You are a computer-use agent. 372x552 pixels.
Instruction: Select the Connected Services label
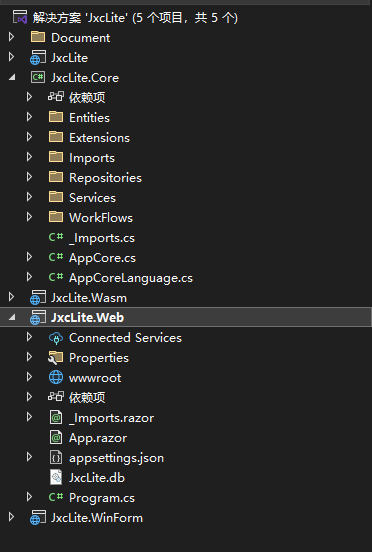tap(125, 338)
